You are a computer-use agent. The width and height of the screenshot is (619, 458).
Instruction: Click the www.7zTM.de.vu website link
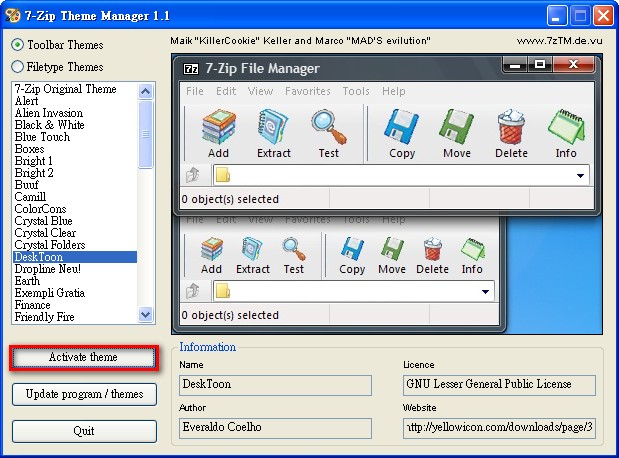click(x=559, y=41)
